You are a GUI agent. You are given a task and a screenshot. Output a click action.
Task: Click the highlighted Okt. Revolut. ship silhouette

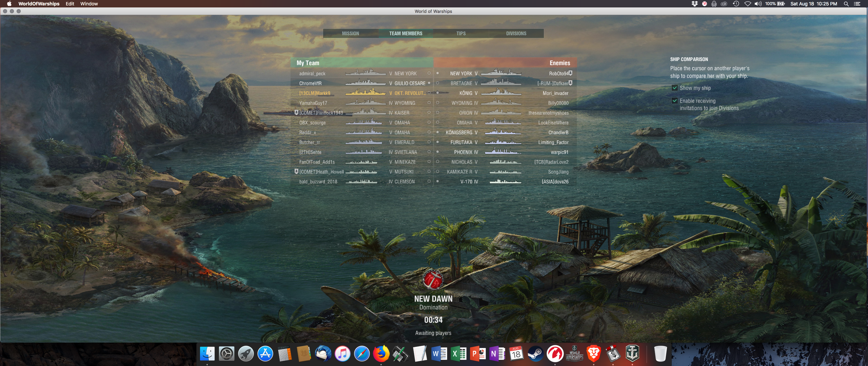point(366,92)
